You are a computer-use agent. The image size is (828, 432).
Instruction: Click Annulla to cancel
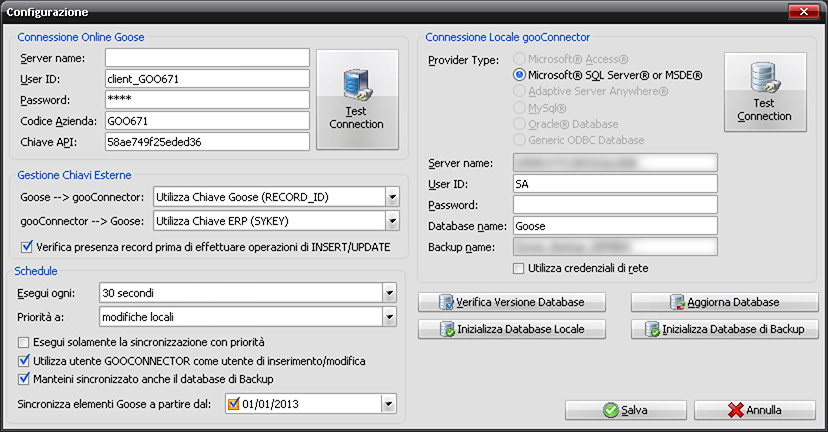coord(755,410)
